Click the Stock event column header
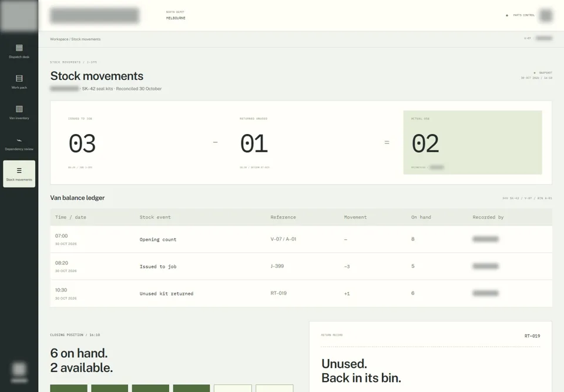 point(155,217)
